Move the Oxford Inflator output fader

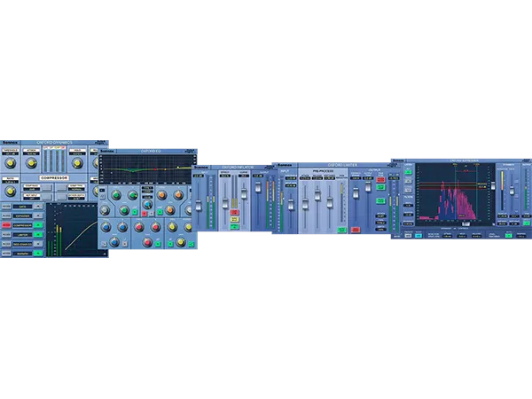click(x=258, y=188)
